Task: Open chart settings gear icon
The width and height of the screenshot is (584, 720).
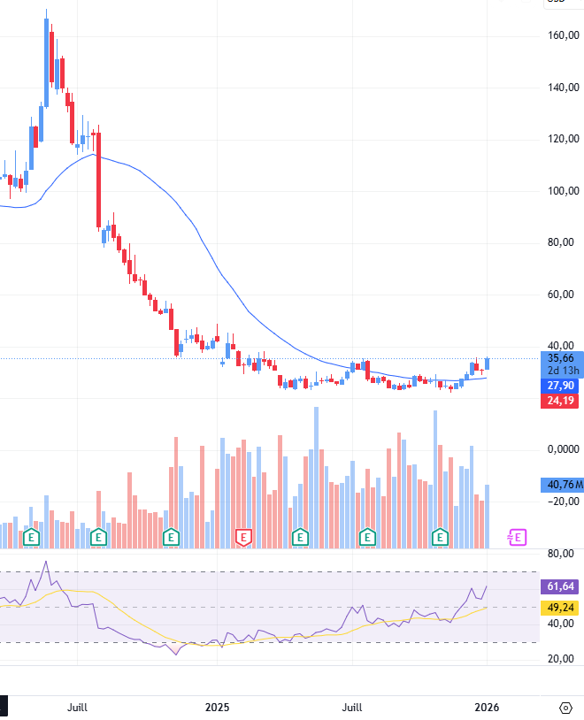Action: coord(566,708)
